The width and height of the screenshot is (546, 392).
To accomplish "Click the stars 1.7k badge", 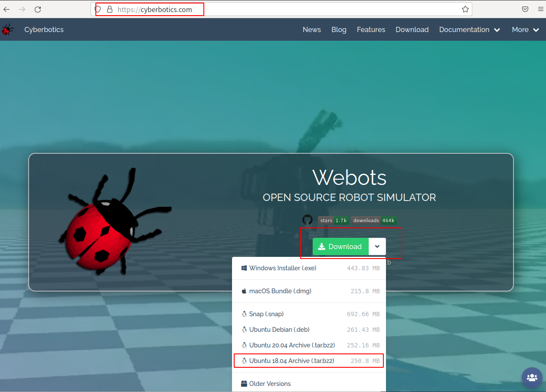I will tap(333, 220).
